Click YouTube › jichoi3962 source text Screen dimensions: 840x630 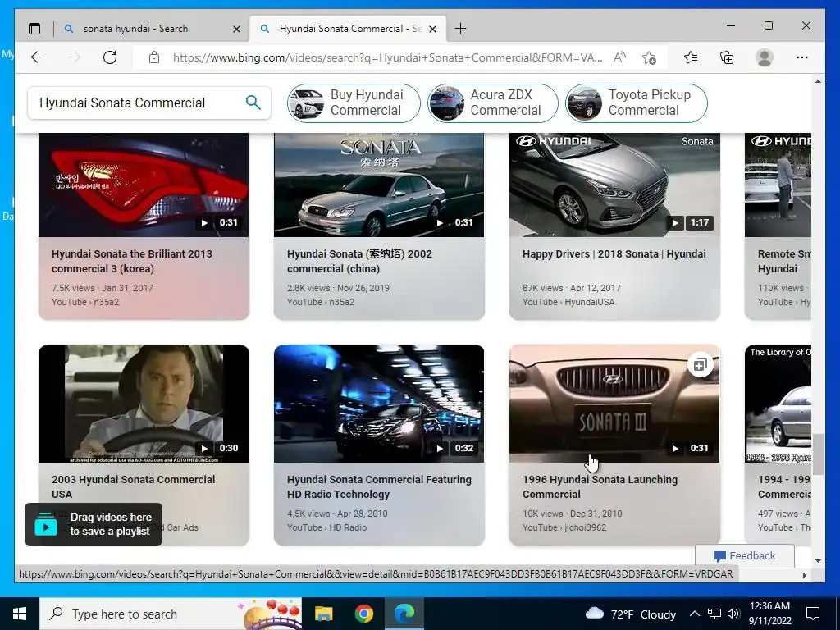[x=564, y=527]
